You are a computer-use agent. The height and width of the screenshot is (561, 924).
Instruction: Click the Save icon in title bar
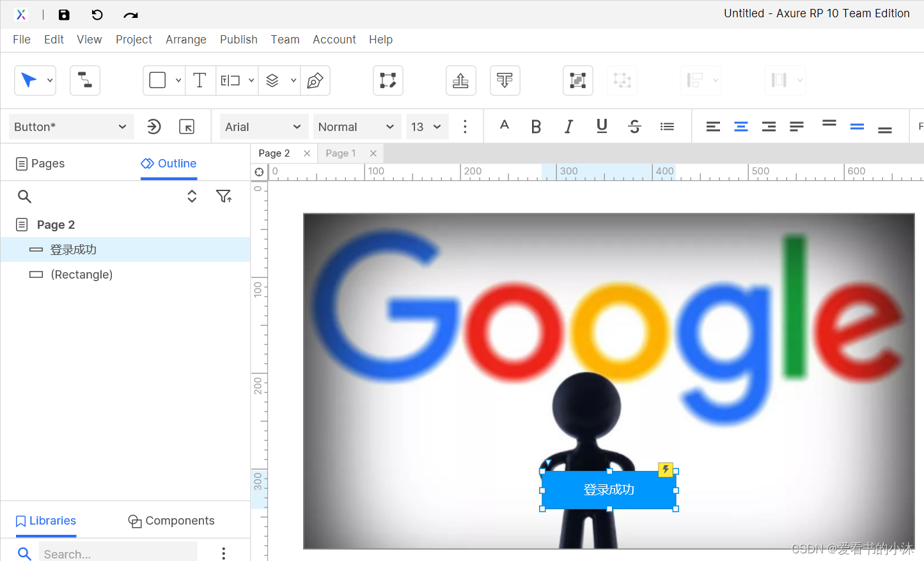(x=64, y=15)
